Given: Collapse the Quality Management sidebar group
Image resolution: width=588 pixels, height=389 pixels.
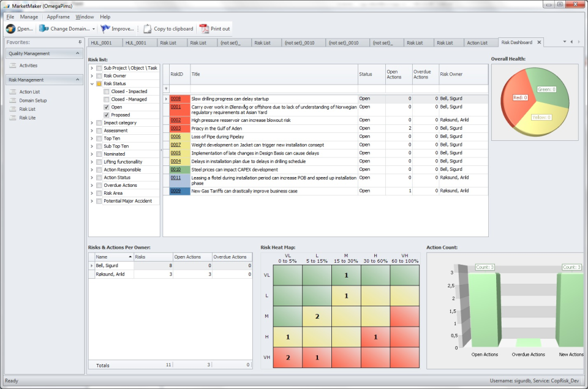Looking at the screenshot, I should 78,53.
